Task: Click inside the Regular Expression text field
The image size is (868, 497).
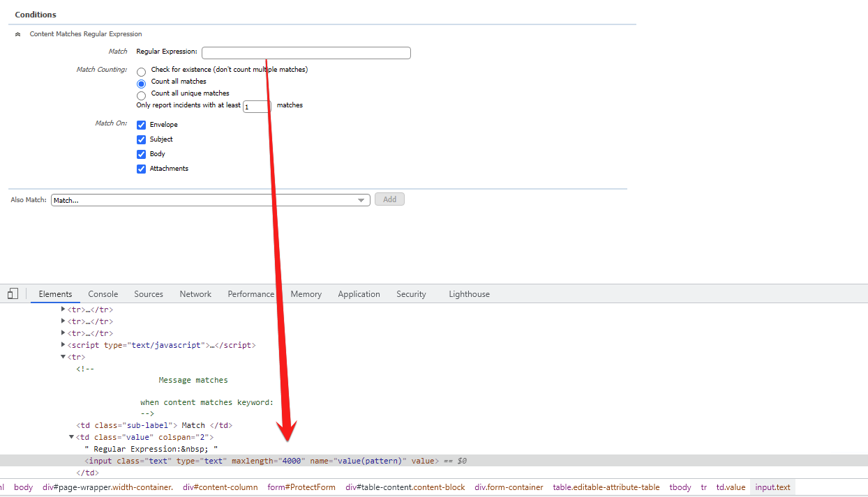Action: (x=306, y=53)
